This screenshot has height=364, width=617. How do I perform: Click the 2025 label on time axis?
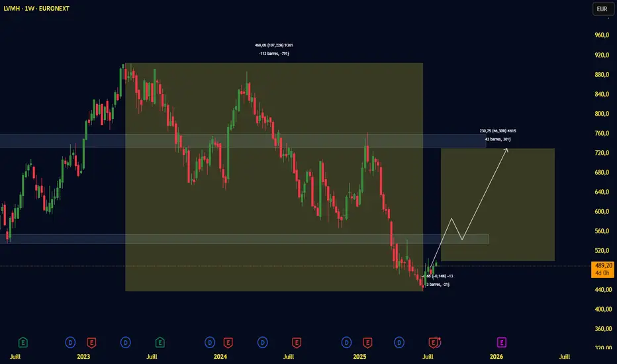359,357
